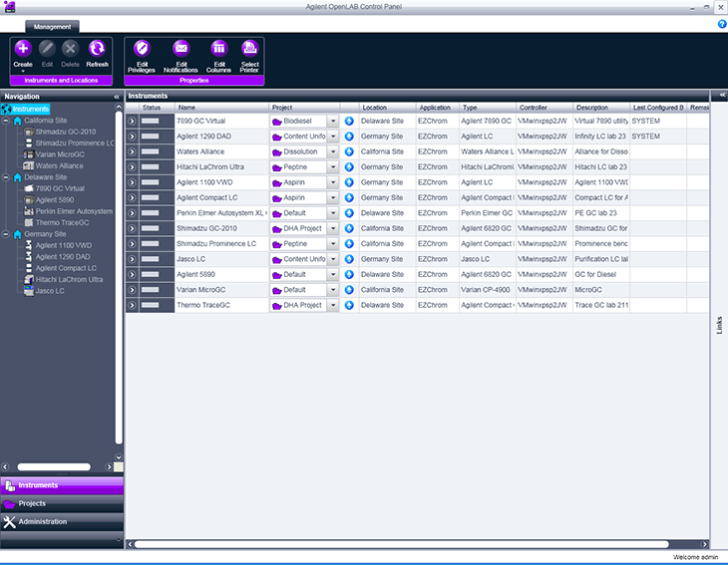This screenshot has width=728, height=565.
Task: Click Shimadzu Prominence LC name cell in table
Action: click(x=221, y=244)
